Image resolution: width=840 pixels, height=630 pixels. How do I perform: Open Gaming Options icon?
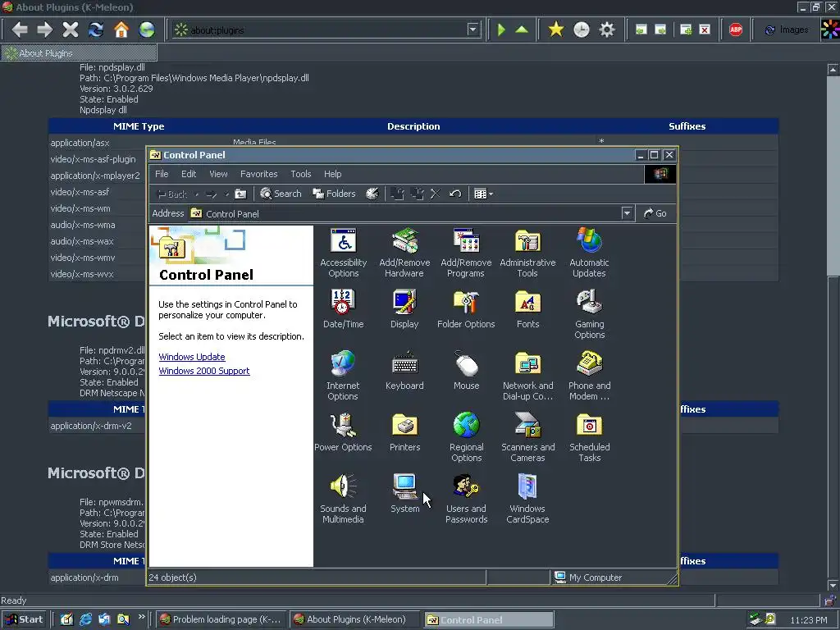coord(589,314)
